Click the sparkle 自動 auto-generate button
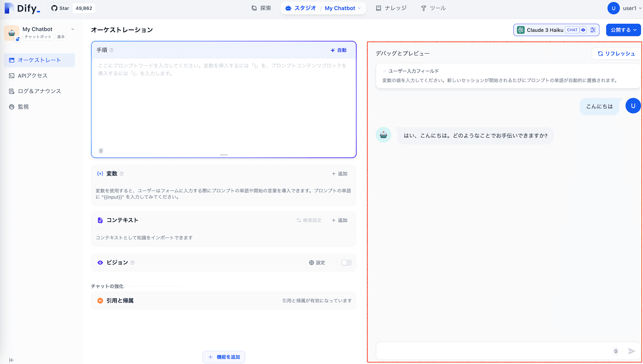643x364 pixels. (x=339, y=50)
